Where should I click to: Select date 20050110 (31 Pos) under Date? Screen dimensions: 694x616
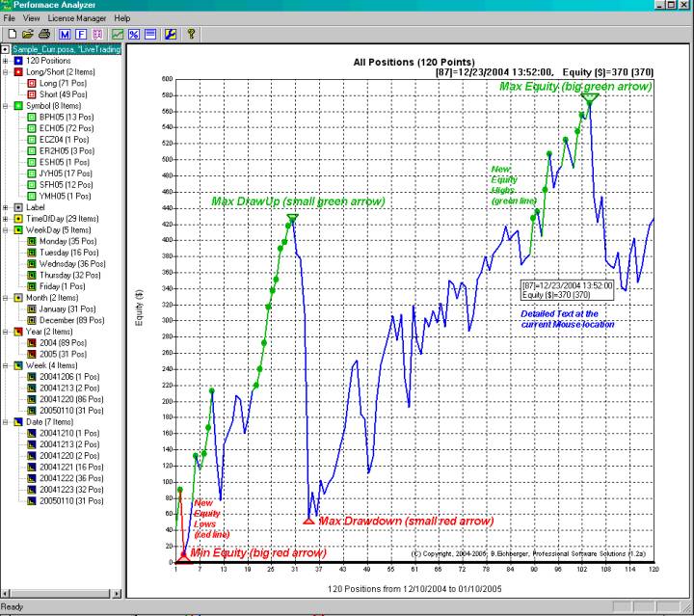pos(71,501)
